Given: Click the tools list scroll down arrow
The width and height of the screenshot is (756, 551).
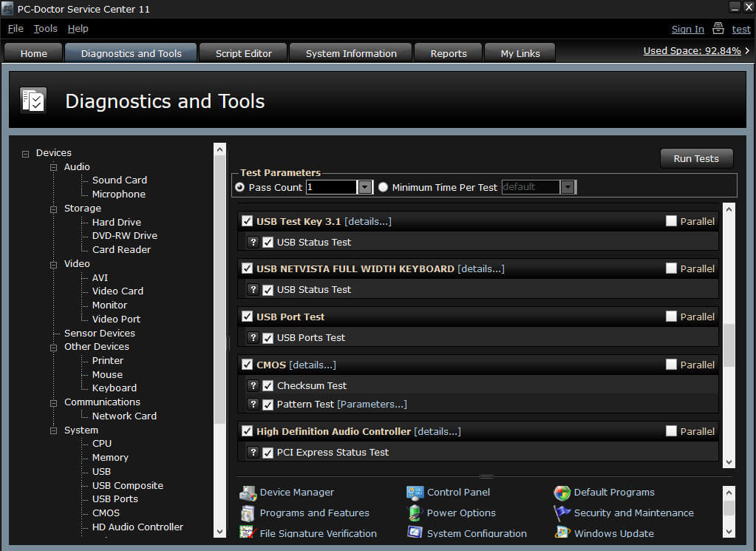Looking at the screenshot, I should click(x=729, y=531).
